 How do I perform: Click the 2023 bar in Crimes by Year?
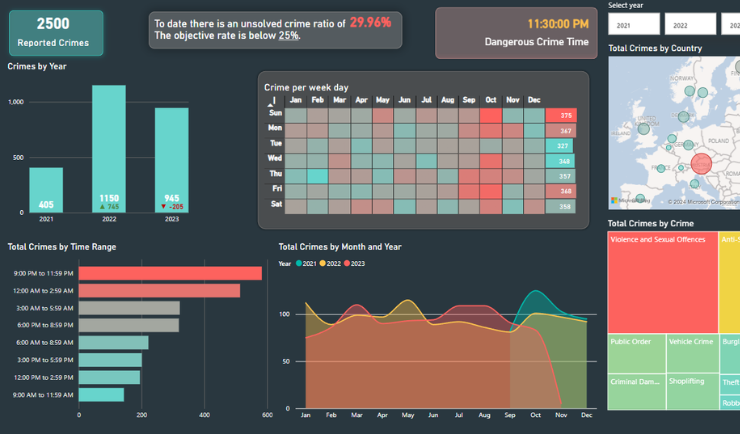pos(171,160)
